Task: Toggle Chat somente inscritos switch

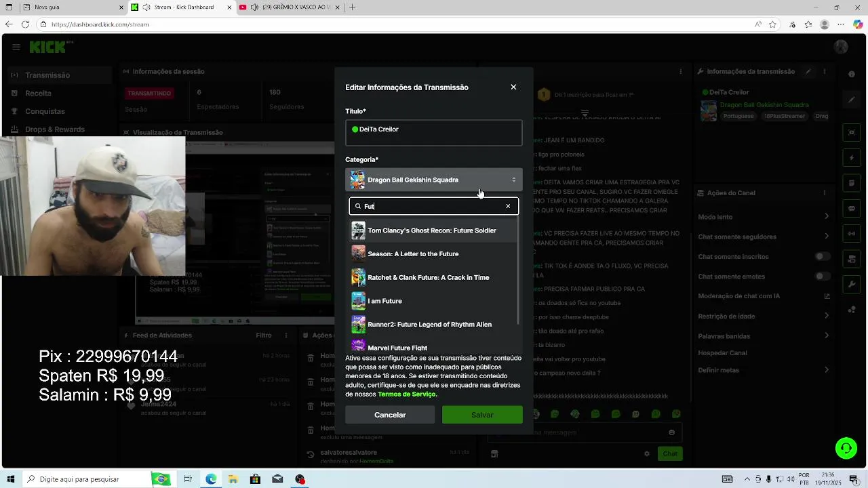Action: click(x=823, y=256)
